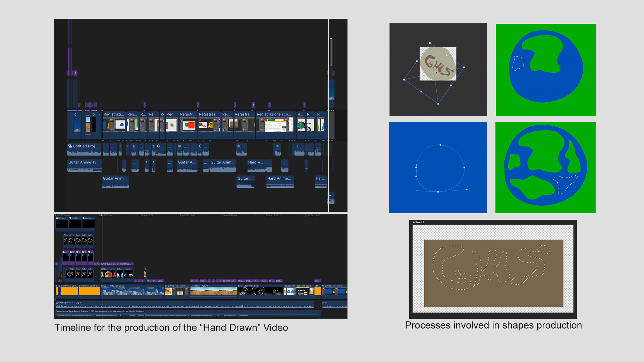Click the green globe image with several continents
This screenshot has height=362, width=644.
tap(545, 167)
